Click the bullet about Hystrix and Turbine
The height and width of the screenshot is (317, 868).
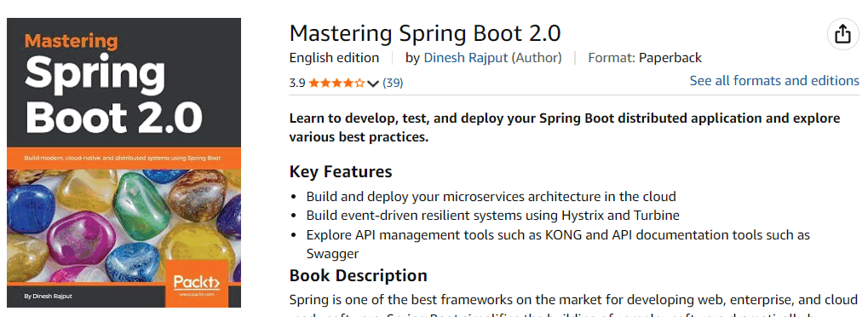492,215
